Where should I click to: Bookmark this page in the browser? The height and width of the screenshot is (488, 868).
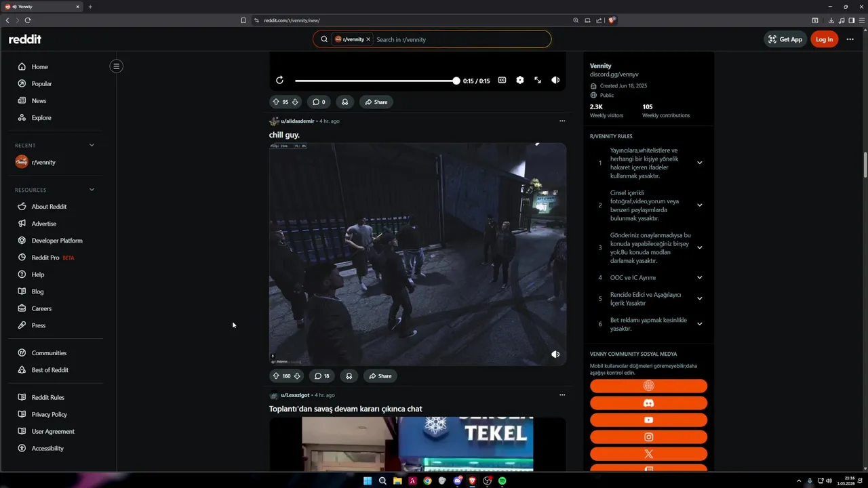(243, 20)
